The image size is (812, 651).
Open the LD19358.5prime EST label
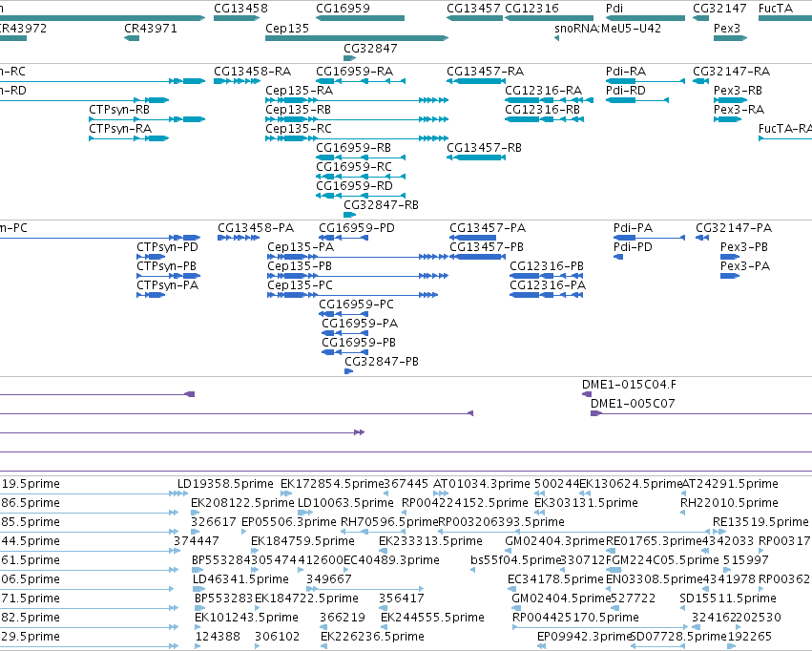(225, 484)
